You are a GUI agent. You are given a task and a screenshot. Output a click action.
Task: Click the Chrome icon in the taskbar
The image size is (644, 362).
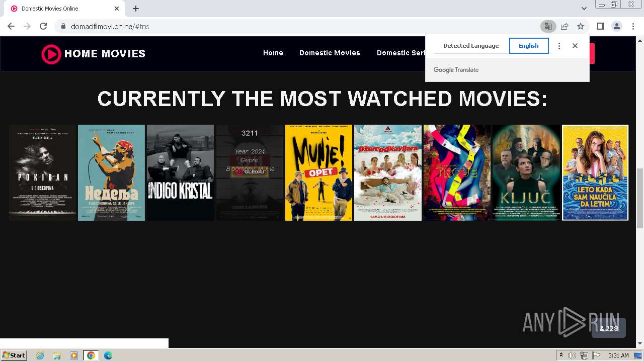click(91, 355)
